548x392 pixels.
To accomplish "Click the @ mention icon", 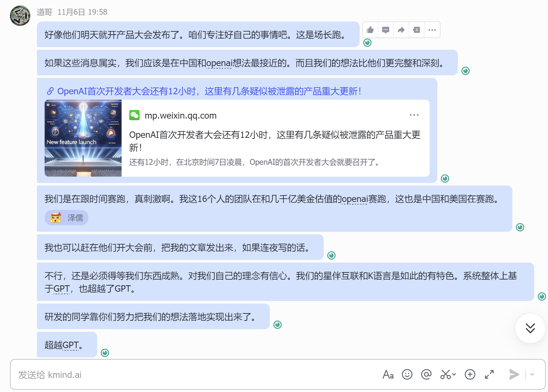I will click(426, 374).
